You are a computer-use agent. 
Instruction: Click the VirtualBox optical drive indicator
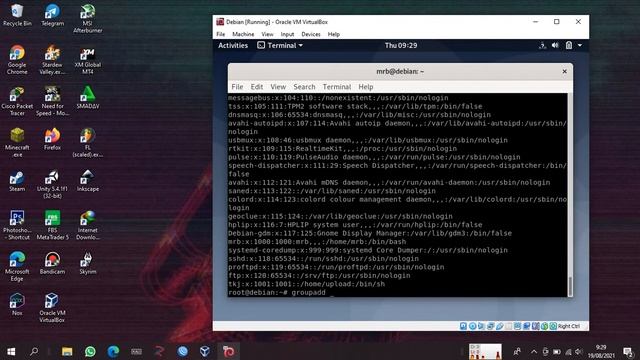472,326
